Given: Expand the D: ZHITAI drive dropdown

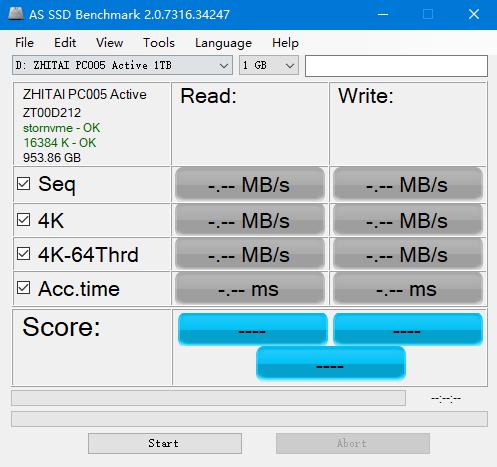Looking at the screenshot, I should (x=122, y=65).
